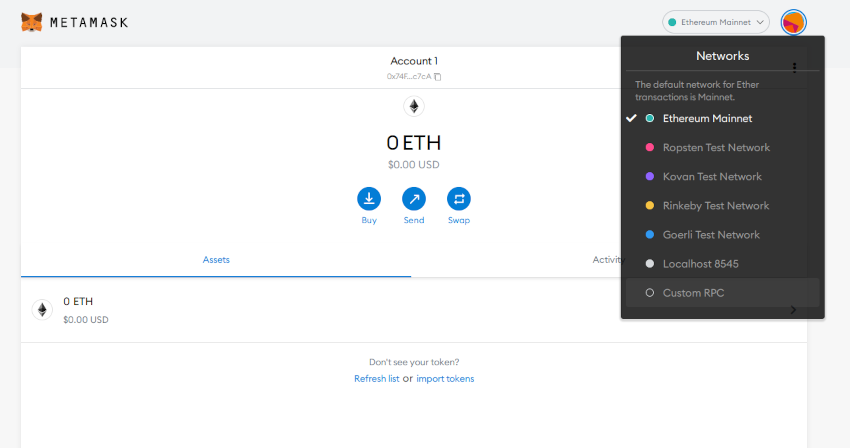850x448 pixels.
Task: Click the "Don't see your token?" text
Action: pos(414,362)
